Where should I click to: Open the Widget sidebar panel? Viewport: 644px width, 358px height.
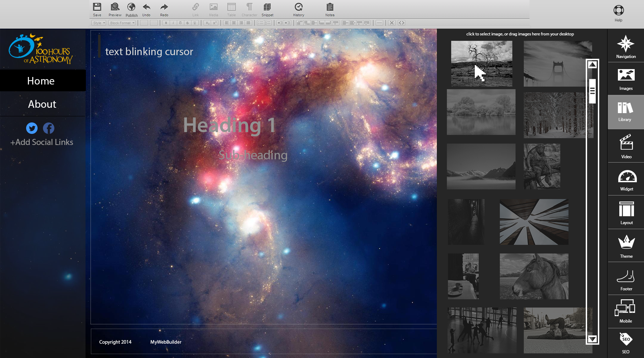pyautogui.click(x=626, y=180)
